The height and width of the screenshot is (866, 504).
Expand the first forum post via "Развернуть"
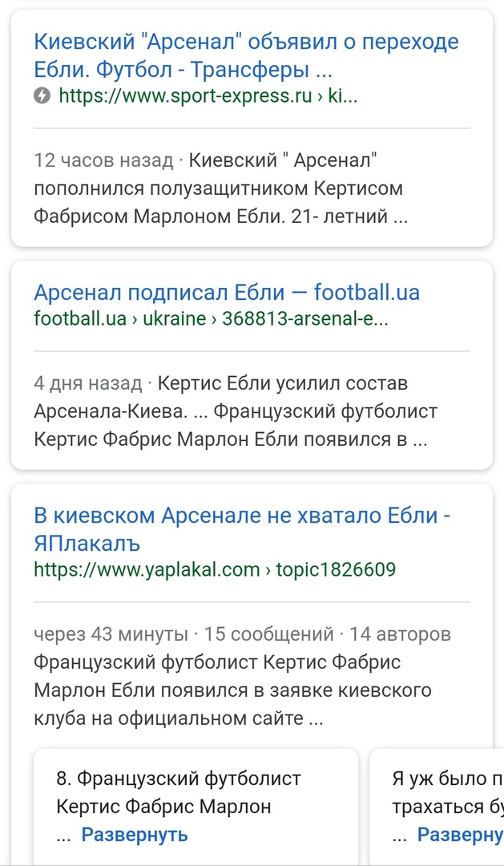coord(135,834)
